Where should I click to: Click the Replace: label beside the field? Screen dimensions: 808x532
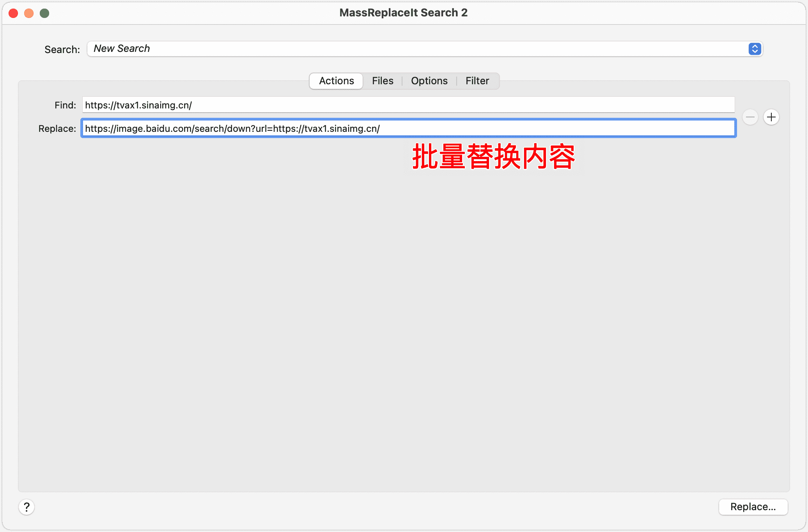click(57, 128)
